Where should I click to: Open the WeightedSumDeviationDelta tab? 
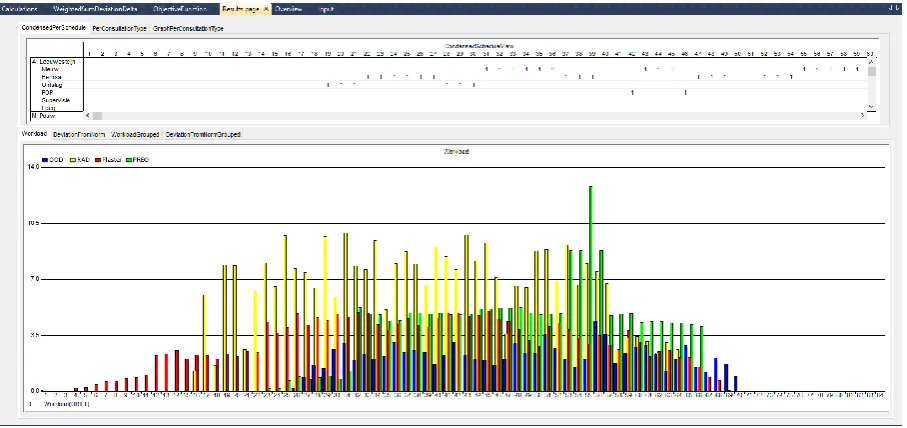click(97, 9)
